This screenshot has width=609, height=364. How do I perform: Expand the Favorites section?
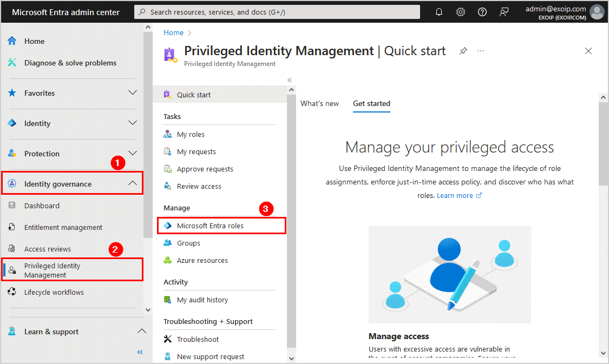(132, 93)
